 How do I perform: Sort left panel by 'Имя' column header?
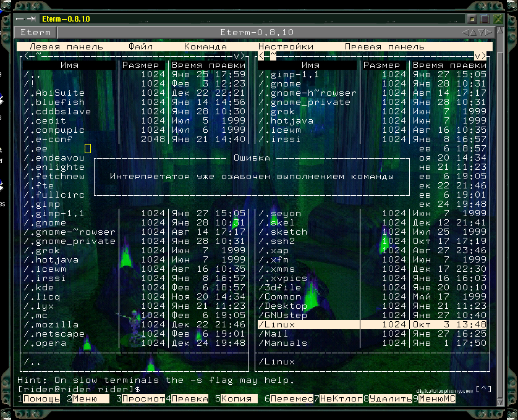coord(69,65)
